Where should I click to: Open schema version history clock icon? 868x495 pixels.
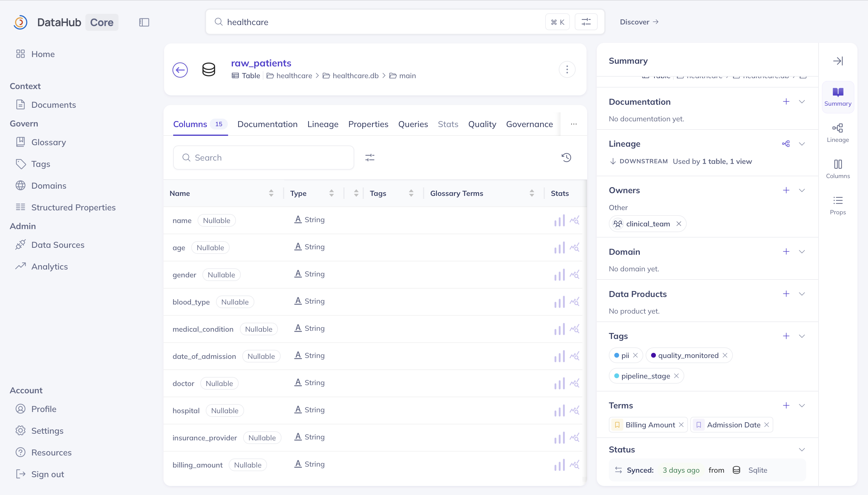click(x=566, y=158)
